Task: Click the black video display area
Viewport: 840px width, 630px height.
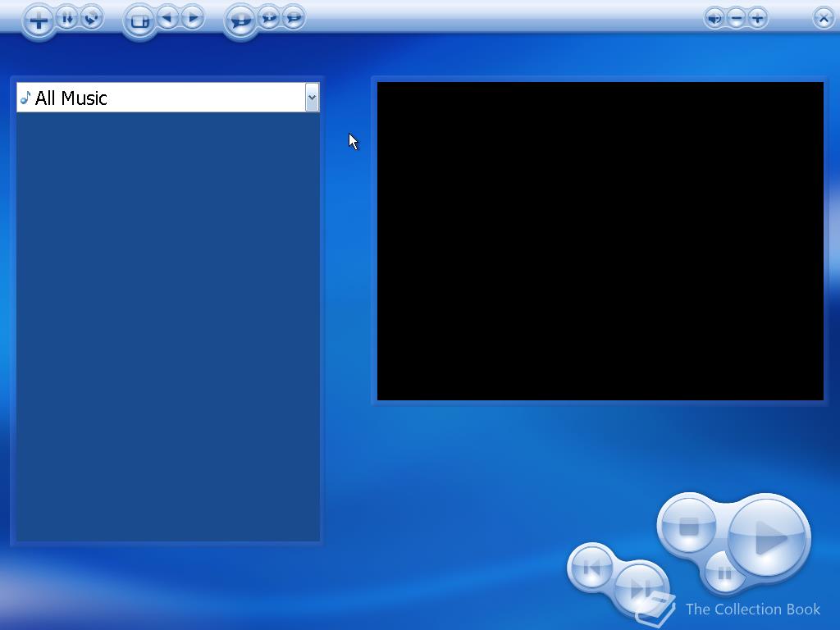Action: [600, 241]
